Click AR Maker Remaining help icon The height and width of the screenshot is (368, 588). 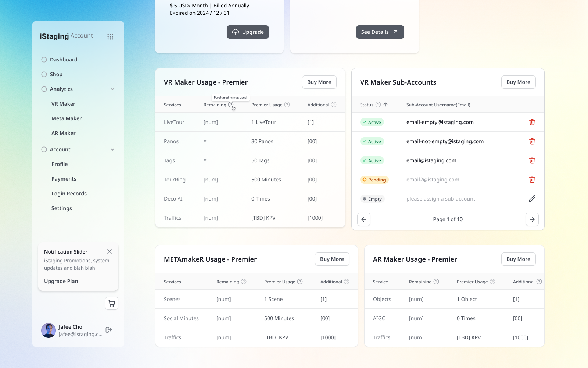point(436,282)
